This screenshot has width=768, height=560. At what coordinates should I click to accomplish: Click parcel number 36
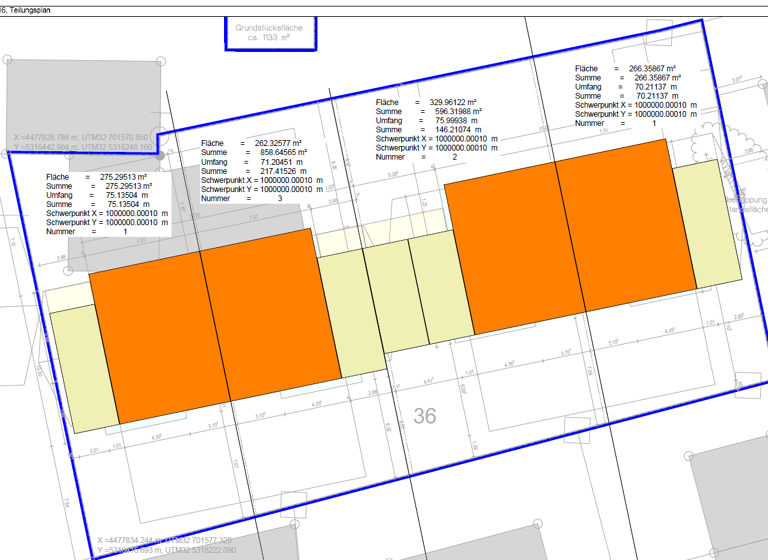point(425,415)
